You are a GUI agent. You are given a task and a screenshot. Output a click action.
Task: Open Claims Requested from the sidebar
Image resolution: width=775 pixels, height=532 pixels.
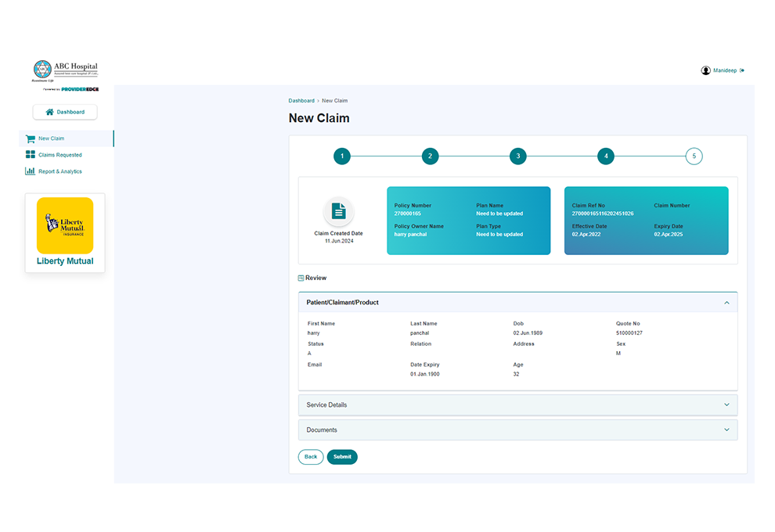pos(59,154)
